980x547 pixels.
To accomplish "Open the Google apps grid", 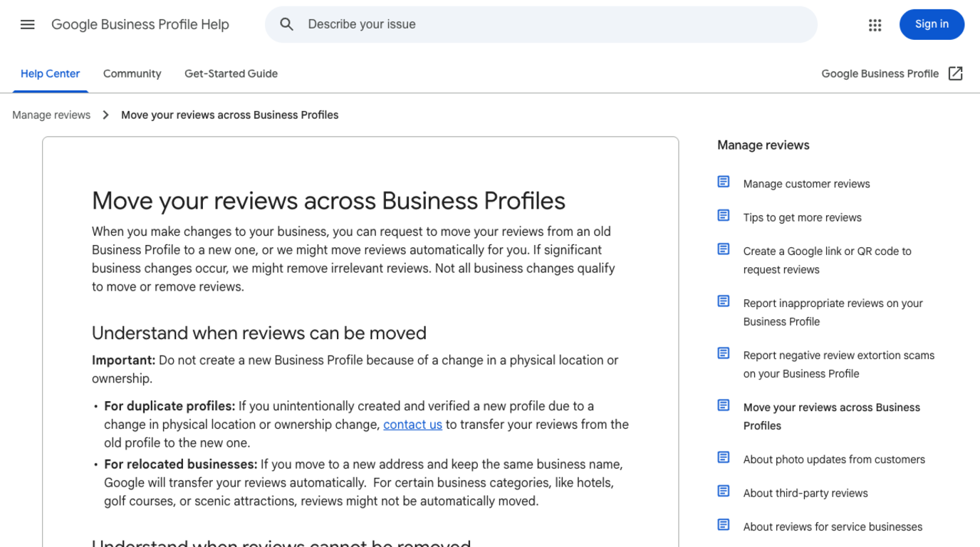I will pyautogui.click(x=875, y=25).
